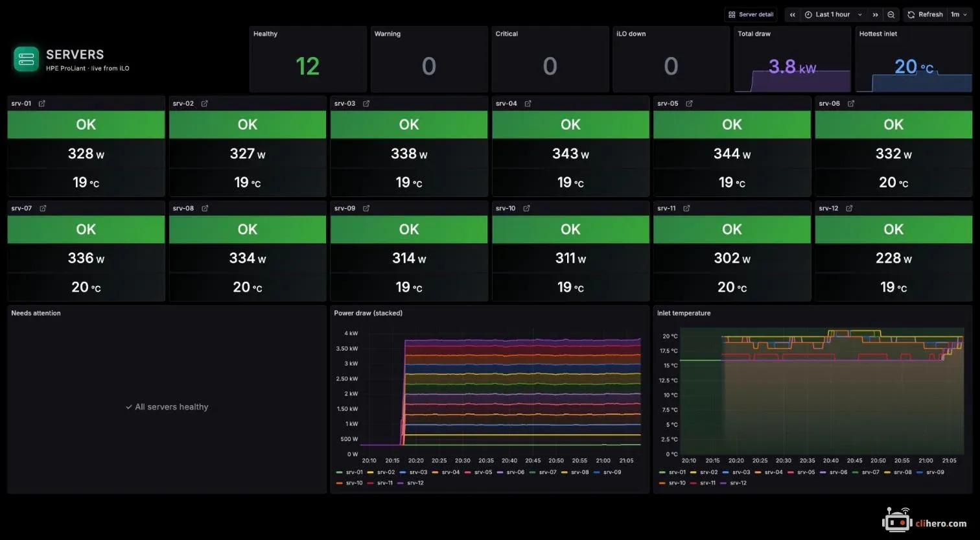Open the Hottest inlet panel title menu
This screenshot has width=980, height=540.
tap(878, 34)
